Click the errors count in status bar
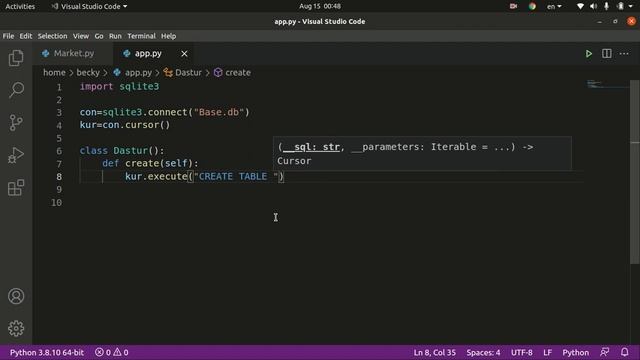Screen dimensions: 640x360 103,352
